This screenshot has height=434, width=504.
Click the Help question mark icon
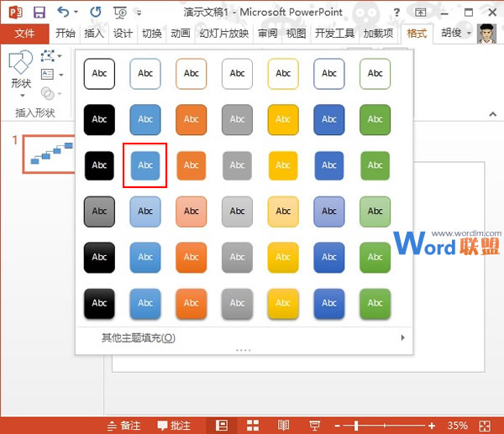(397, 13)
